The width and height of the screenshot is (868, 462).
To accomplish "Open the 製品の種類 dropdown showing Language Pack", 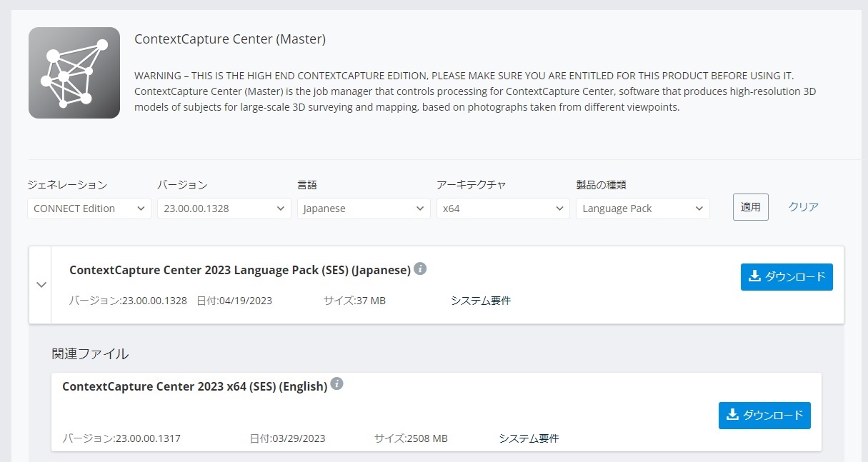I will [x=643, y=209].
